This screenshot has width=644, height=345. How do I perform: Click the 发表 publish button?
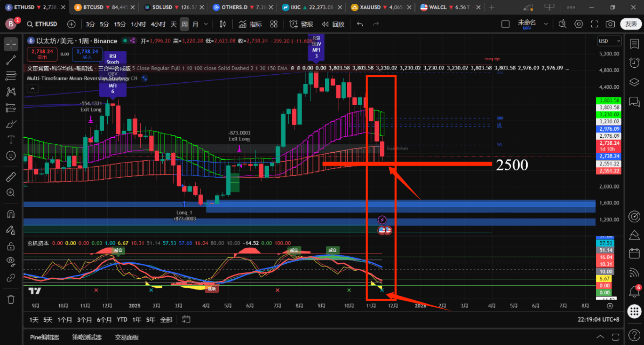click(x=631, y=24)
